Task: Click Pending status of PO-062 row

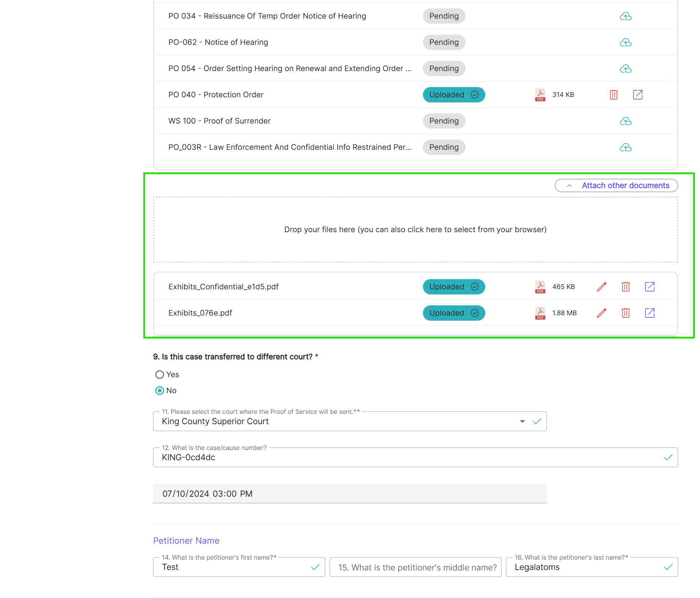Action: [x=444, y=42]
